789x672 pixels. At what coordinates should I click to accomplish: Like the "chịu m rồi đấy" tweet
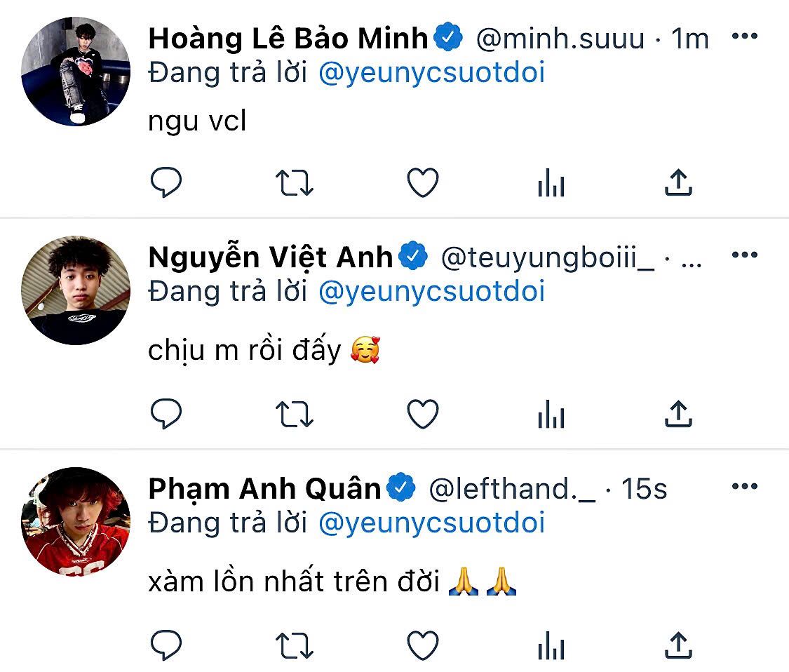point(423,415)
